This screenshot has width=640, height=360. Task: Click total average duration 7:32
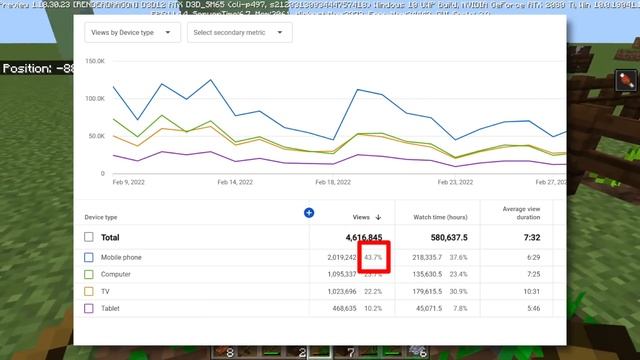[532, 238]
